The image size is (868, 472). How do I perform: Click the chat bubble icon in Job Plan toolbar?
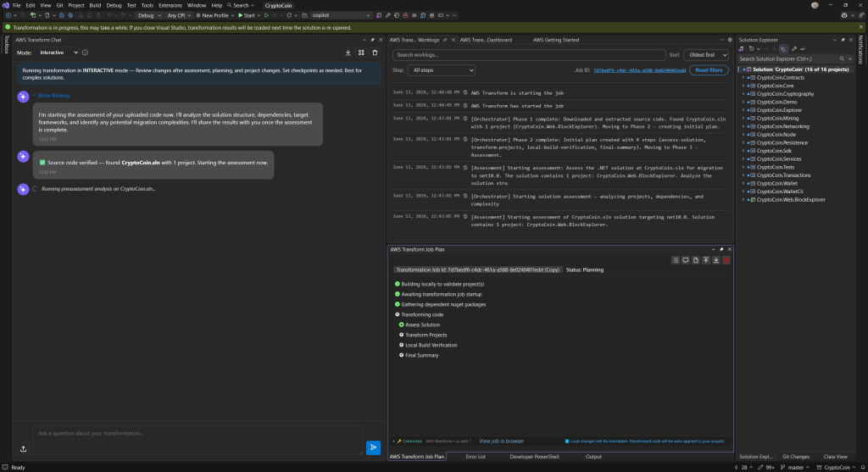(x=685, y=260)
